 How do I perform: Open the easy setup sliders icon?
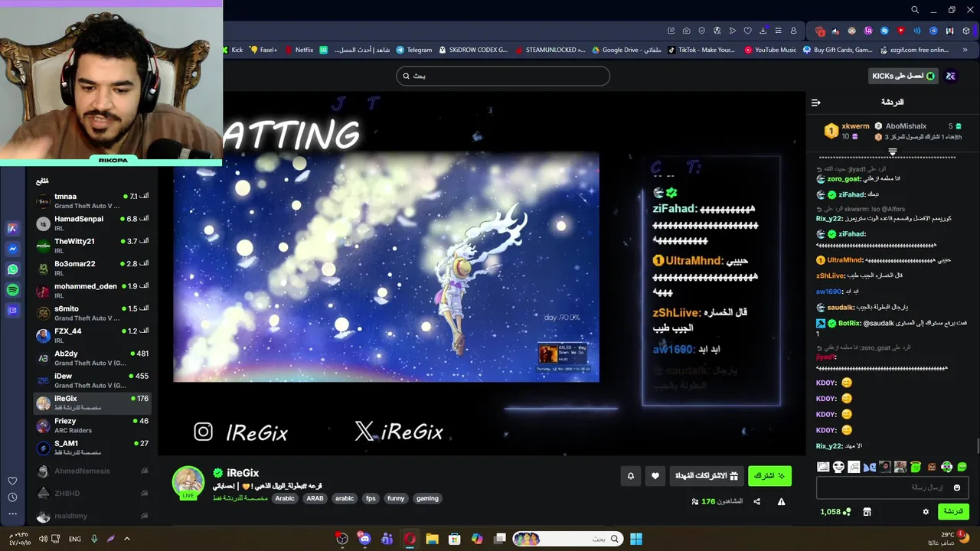pos(778,31)
